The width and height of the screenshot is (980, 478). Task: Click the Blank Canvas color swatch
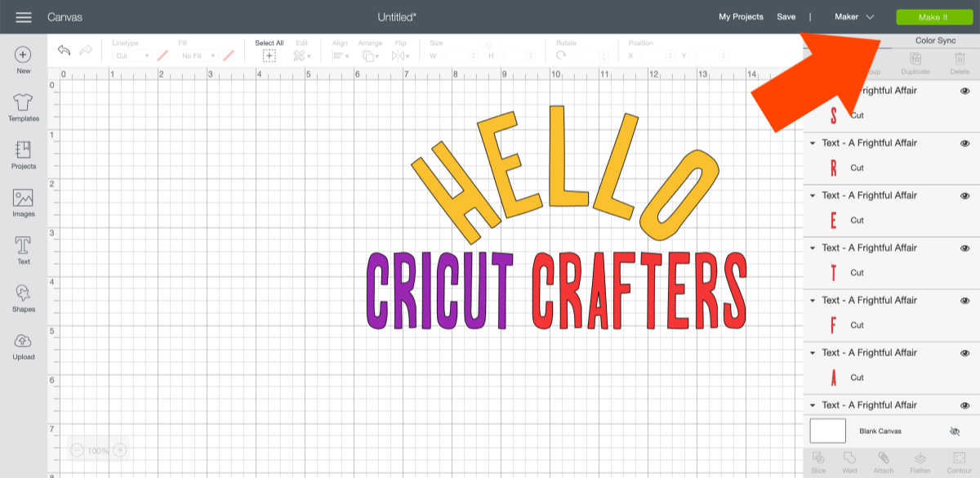(827, 431)
